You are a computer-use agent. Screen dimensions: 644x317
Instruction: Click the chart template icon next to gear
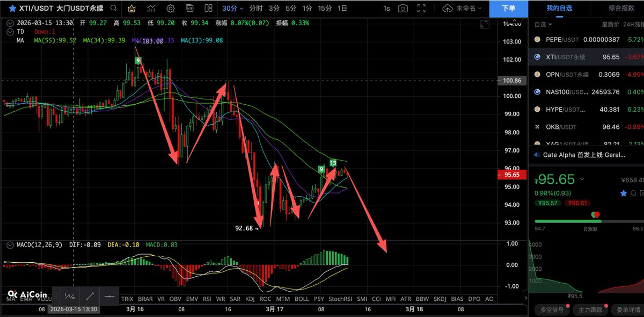point(189,9)
